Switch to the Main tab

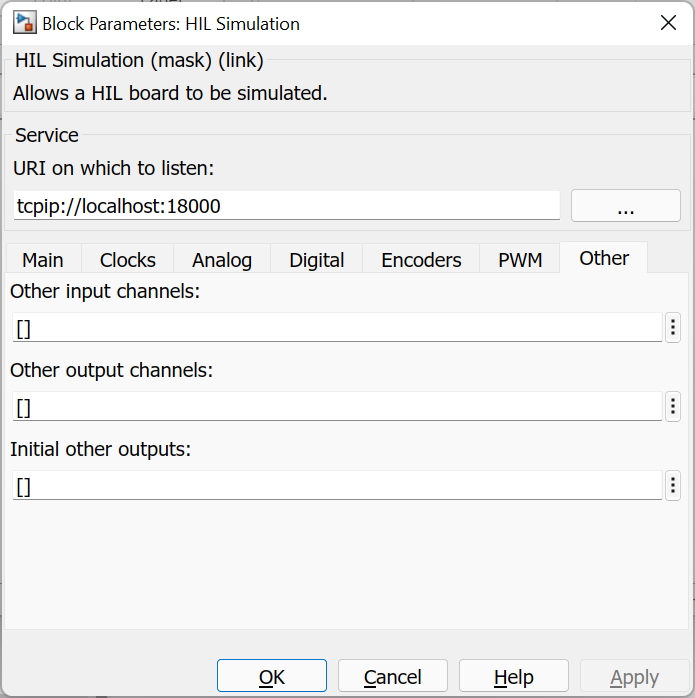pyautogui.click(x=43, y=260)
